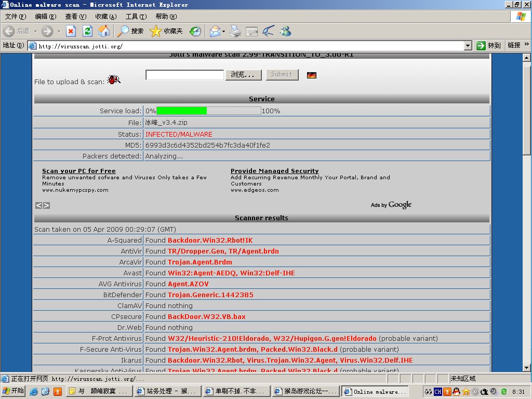Viewport: 532px width, 399px height.
Task: Click the German flag language icon
Action: click(x=312, y=75)
